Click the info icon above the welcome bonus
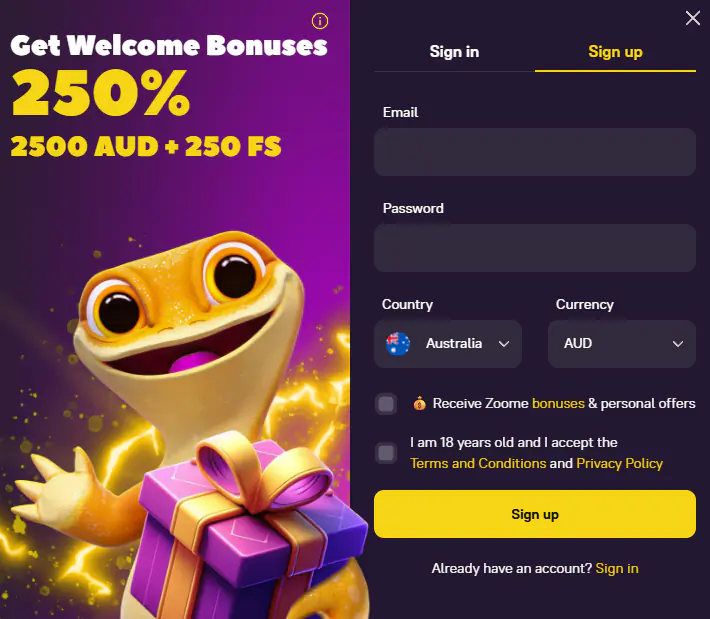This screenshot has width=710, height=619. [320, 20]
